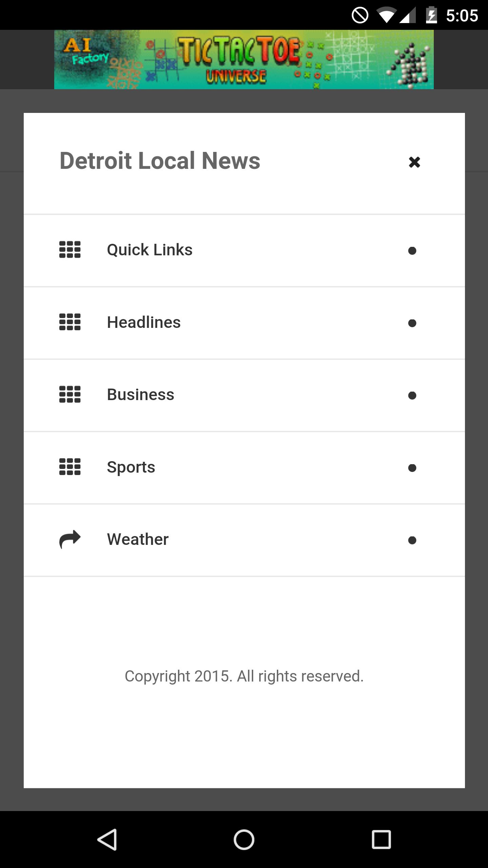Tap the grid icon beside Headlines
Image resolution: width=488 pixels, height=868 pixels.
point(70,322)
